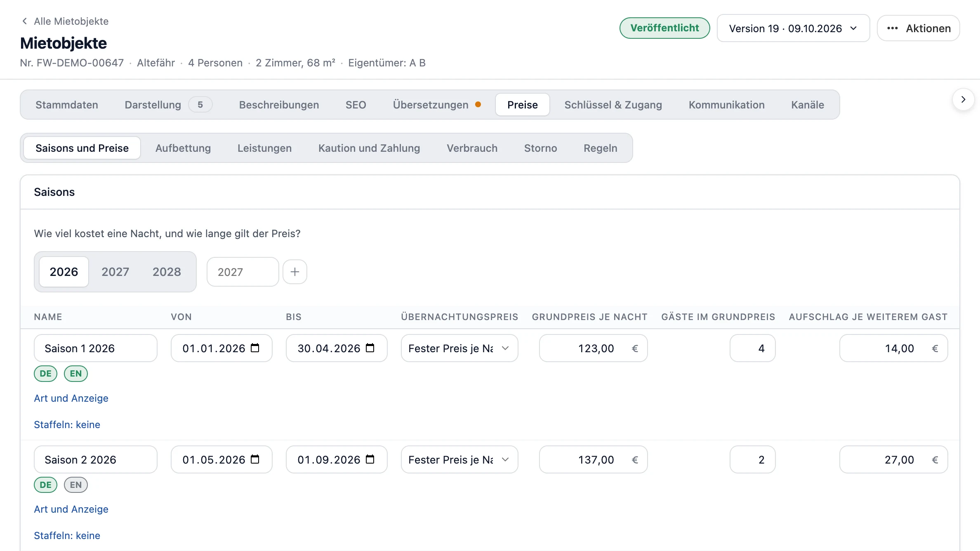The image size is (980, 551).
Task: Select the 2028 year segment
Action: (167, 272)
